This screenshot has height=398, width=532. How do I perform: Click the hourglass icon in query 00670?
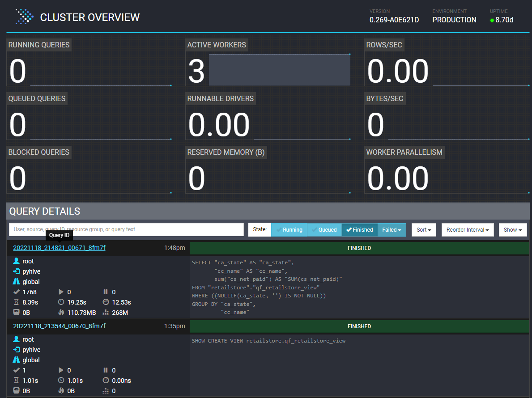(16, 381)
